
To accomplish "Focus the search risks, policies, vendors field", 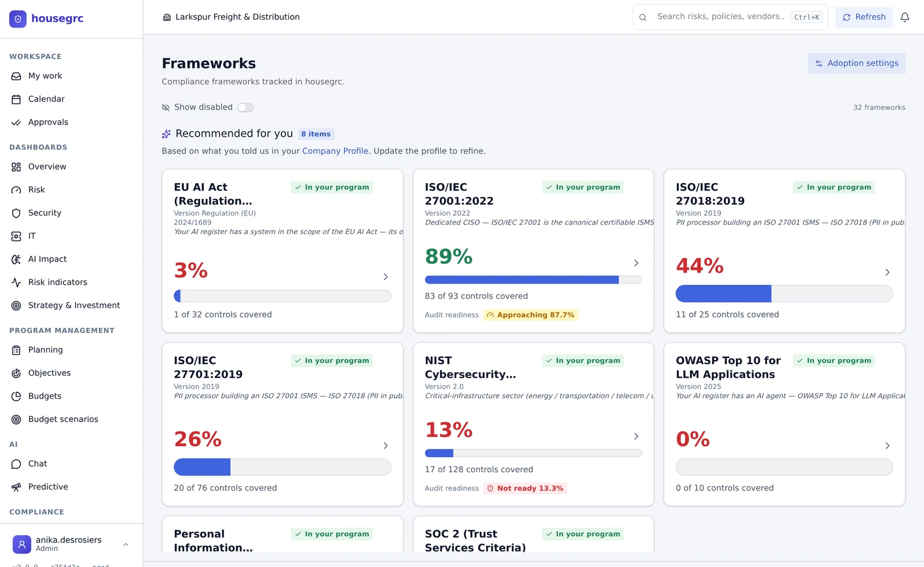I will [731, 17].
